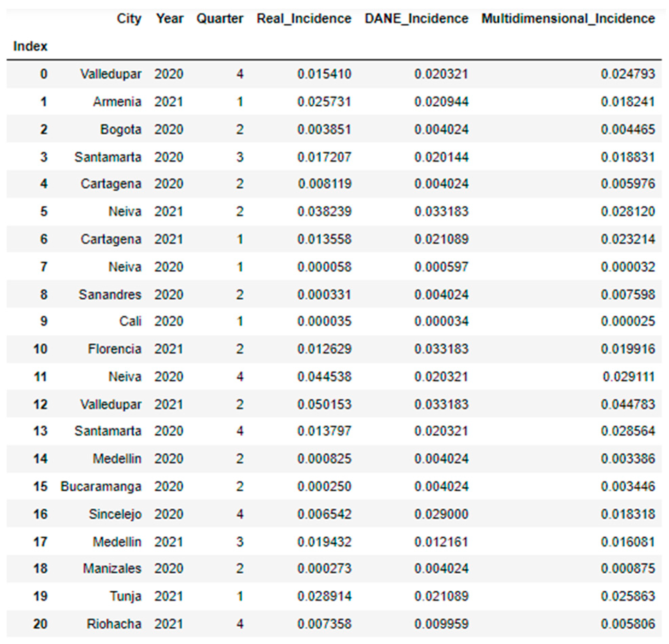Click DANE_Incidence value 0.029000
Viewport: 669px width, 644px height.
point(441,514)
